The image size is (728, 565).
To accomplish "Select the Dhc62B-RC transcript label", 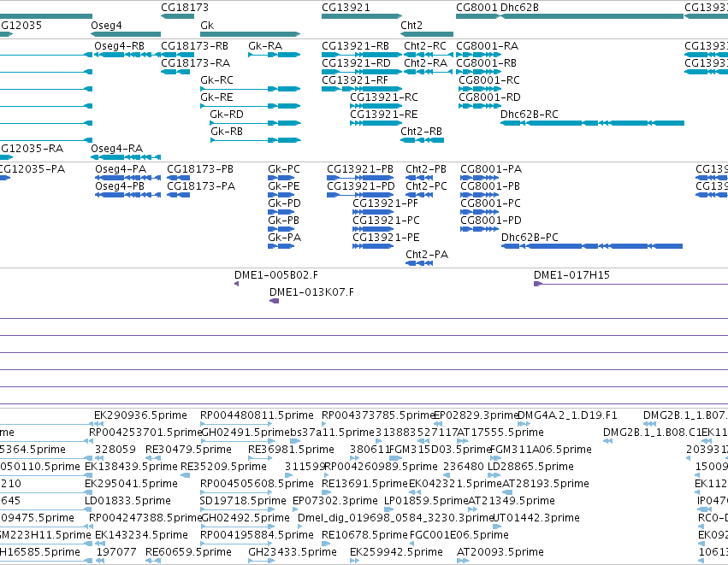I will tap(530, 115).
